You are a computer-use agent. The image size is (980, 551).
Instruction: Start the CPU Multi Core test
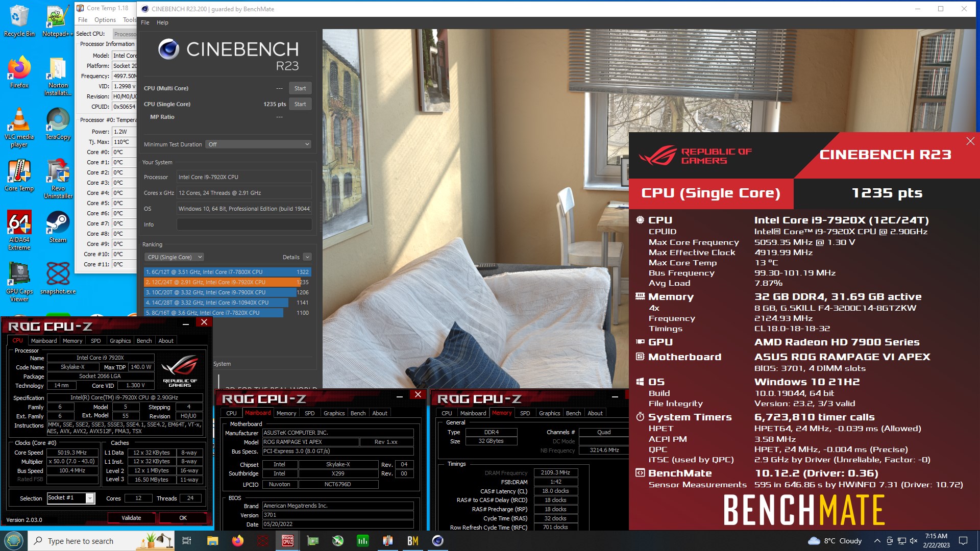point(300,88)
